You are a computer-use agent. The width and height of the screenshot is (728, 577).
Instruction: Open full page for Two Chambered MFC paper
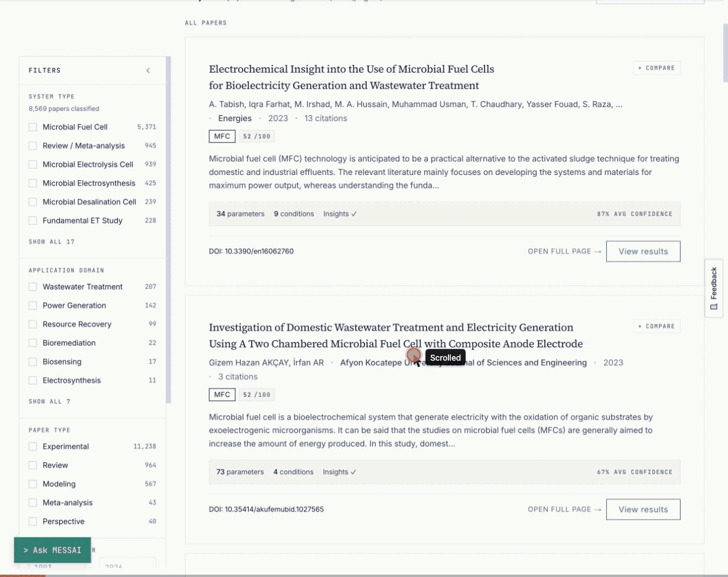564,510
